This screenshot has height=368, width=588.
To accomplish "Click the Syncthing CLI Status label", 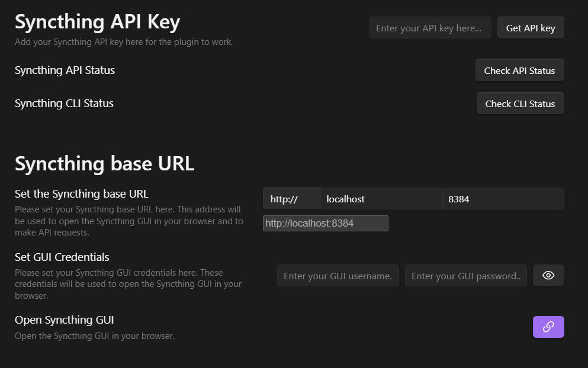I will pyautogui.click(x=64, y=104).
